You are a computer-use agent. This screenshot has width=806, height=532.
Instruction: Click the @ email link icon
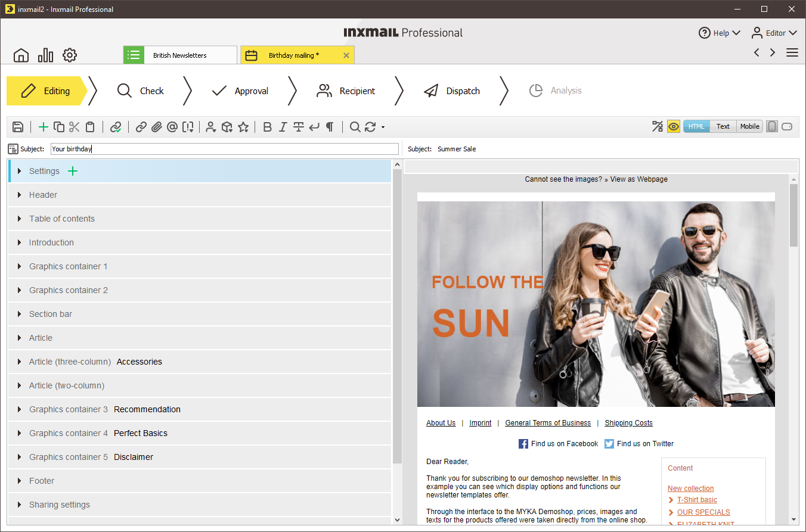(172, 127)
